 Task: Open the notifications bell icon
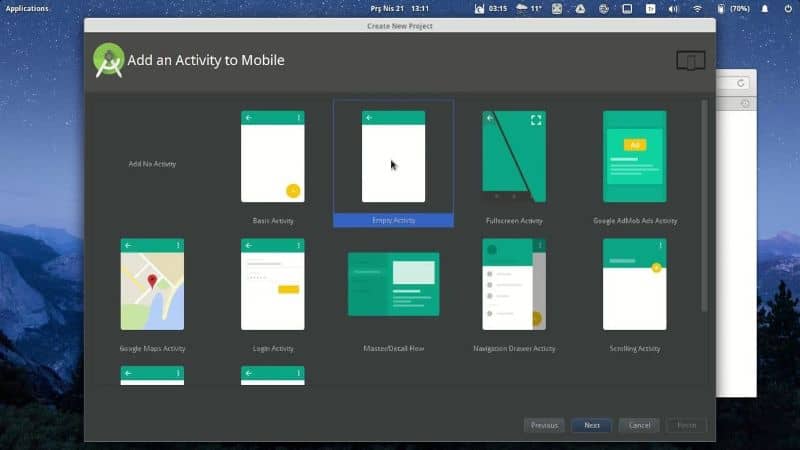[764, 9]
